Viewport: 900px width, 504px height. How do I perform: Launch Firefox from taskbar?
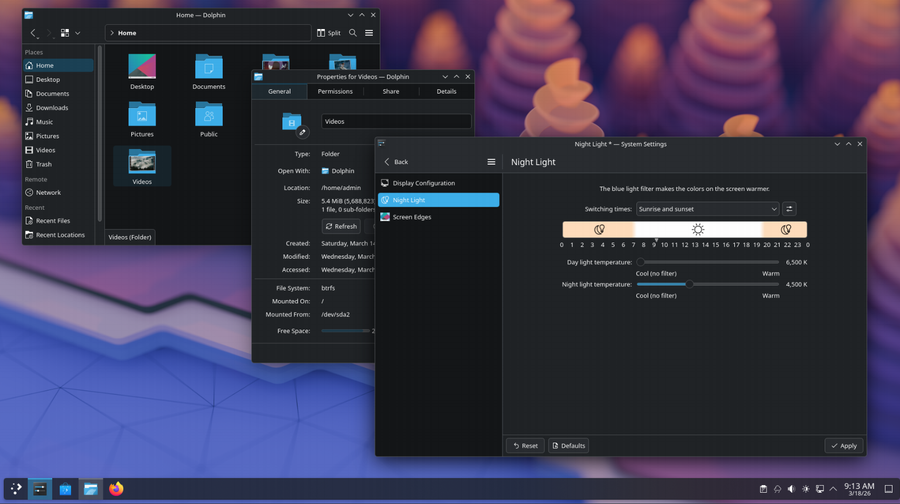coord(116,489)
